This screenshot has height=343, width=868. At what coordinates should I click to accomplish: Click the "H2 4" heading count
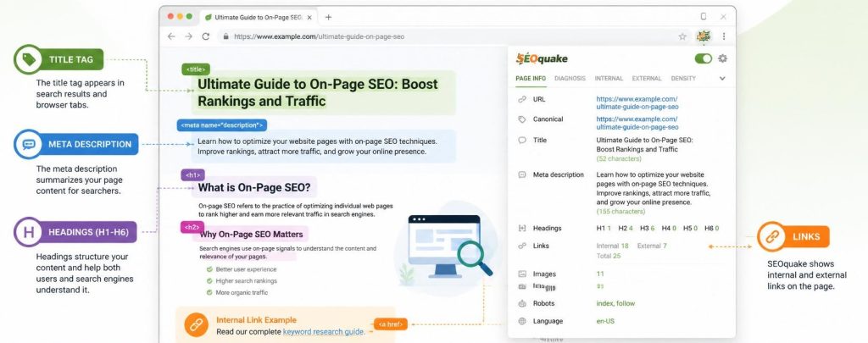click(x=626, y=228)
